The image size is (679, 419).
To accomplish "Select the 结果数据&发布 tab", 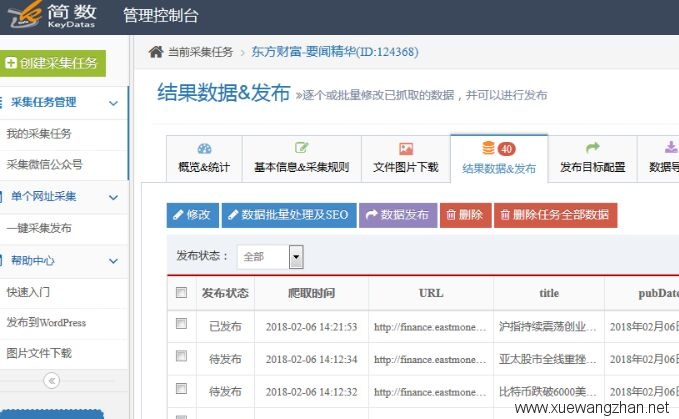I will tap(499, 158).
